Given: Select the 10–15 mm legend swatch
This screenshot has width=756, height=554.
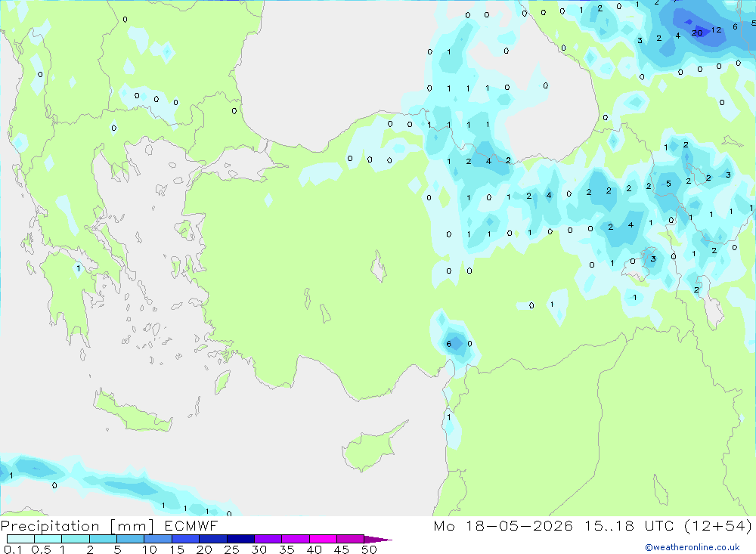Looking at the screenshot, I should [x=158, y=539].
